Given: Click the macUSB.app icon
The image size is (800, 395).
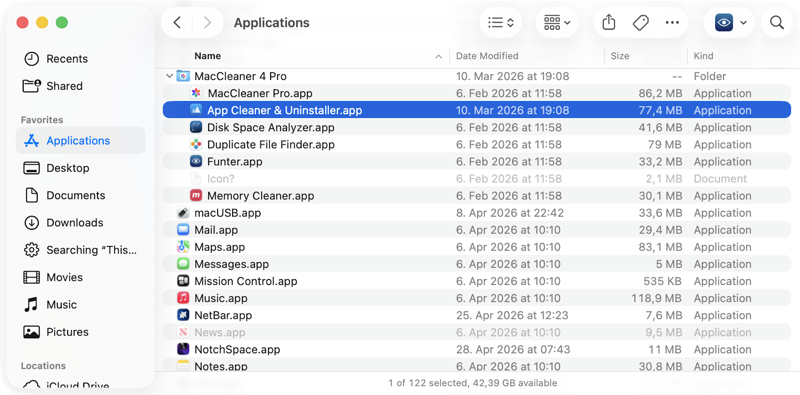Looking at the screenshot, I should pyautogui.click(x=183, y=213).
